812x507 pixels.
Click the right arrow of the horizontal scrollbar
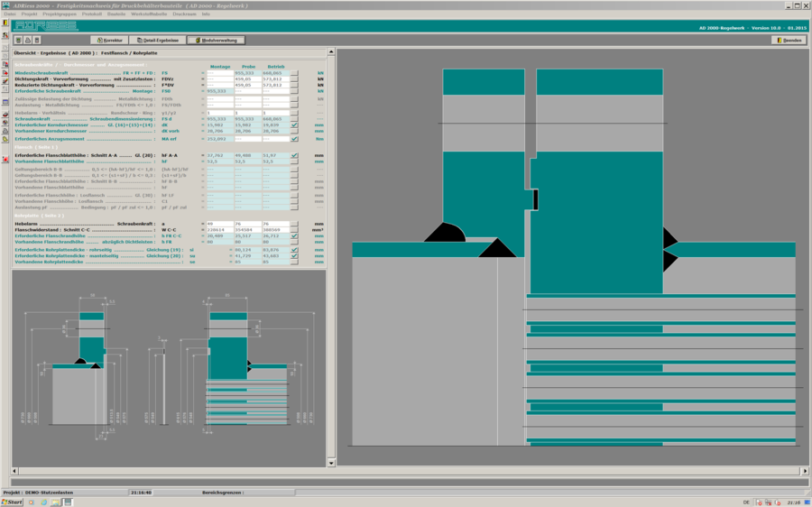pos(805,471)
